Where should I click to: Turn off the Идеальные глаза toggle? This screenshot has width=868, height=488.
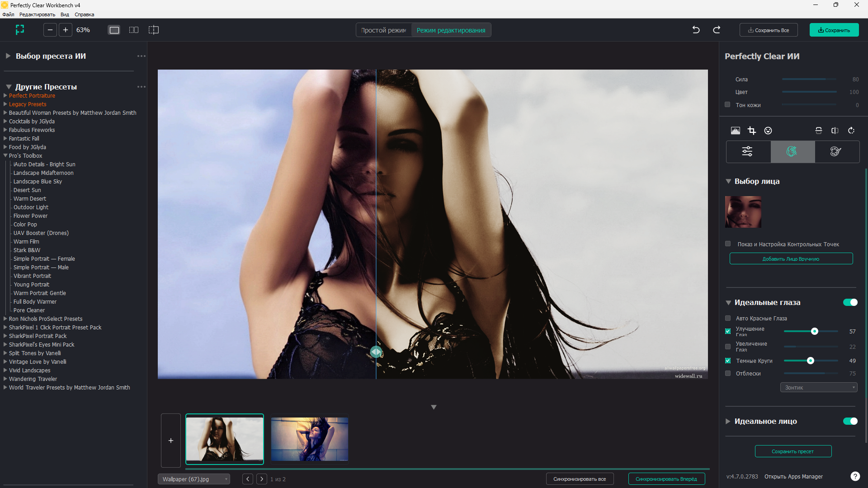[x=850, y=302]
